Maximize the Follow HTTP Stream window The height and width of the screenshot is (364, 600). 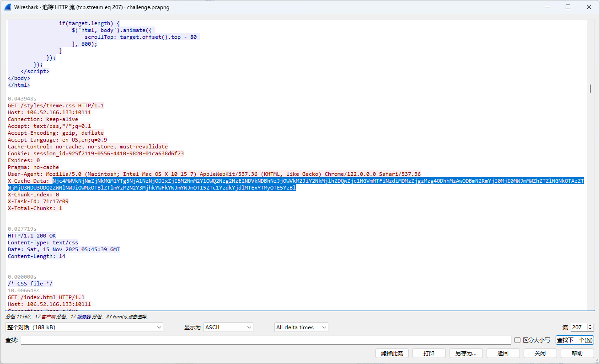(568, 7)
